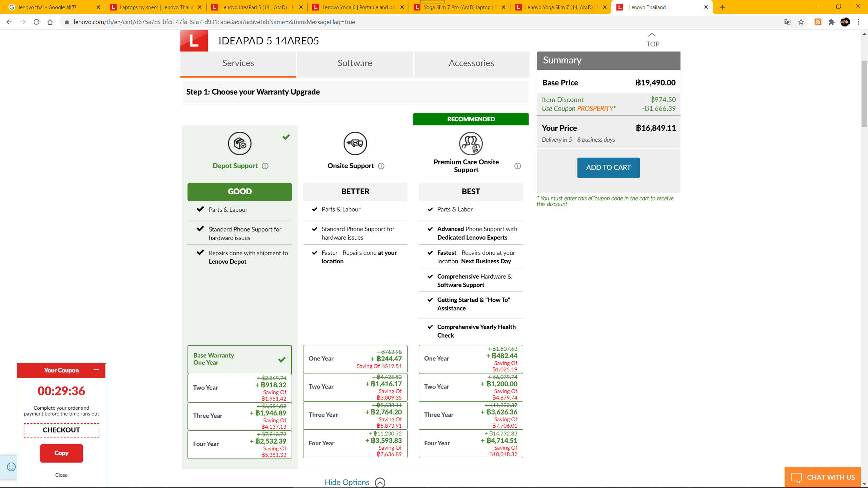Click the Depot Support package icon

[240, 143]
